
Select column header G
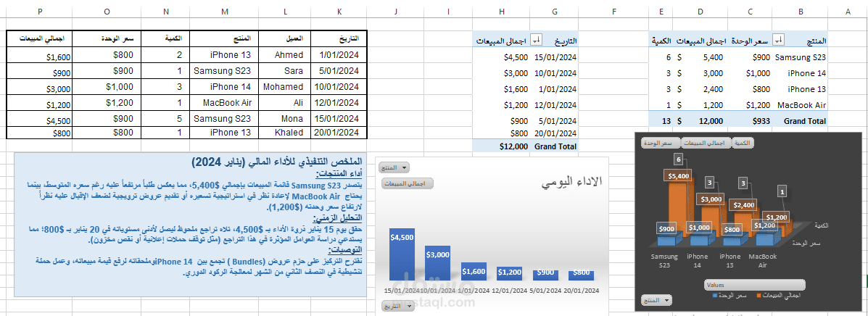[x=554, y=11]
